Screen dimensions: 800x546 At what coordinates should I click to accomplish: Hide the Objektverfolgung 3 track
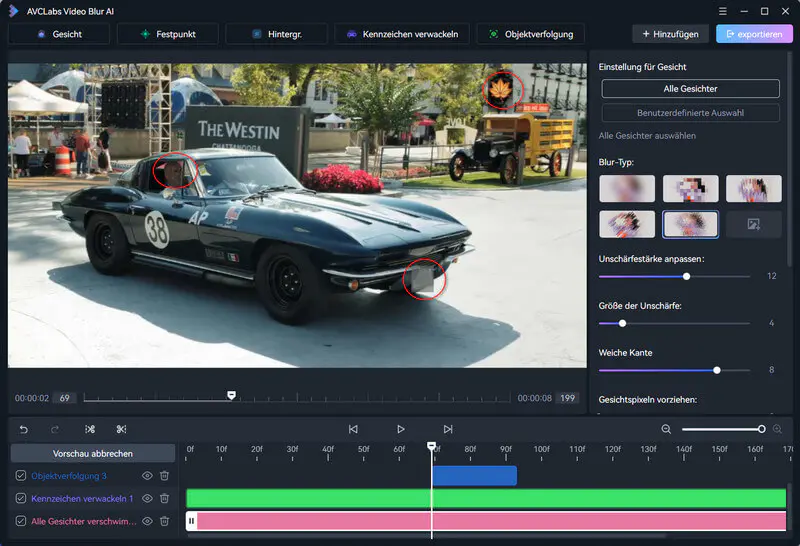tap(147, 476)
